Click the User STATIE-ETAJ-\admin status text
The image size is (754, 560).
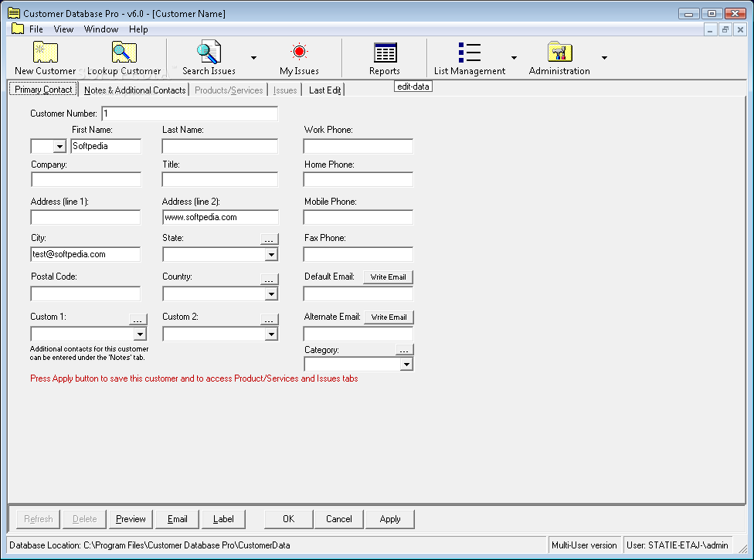pos(677,545)
